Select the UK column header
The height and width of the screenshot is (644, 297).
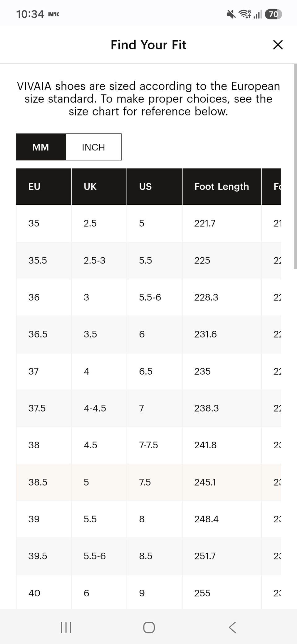[99, 187]
